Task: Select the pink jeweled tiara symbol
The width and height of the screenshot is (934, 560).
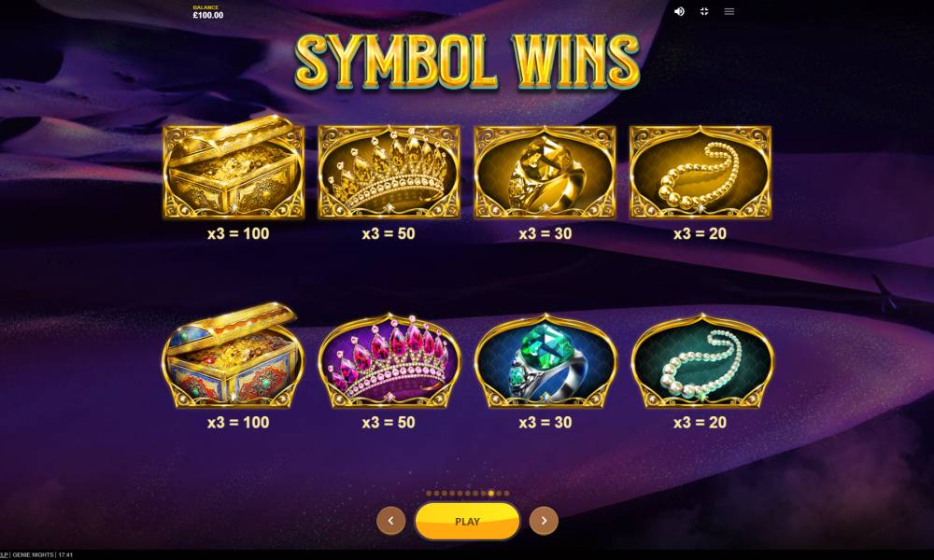Action: click(389, 361)
